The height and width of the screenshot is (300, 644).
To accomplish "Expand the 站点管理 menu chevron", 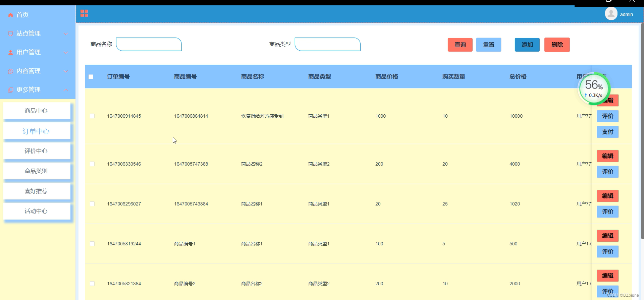I will [66, 34].
